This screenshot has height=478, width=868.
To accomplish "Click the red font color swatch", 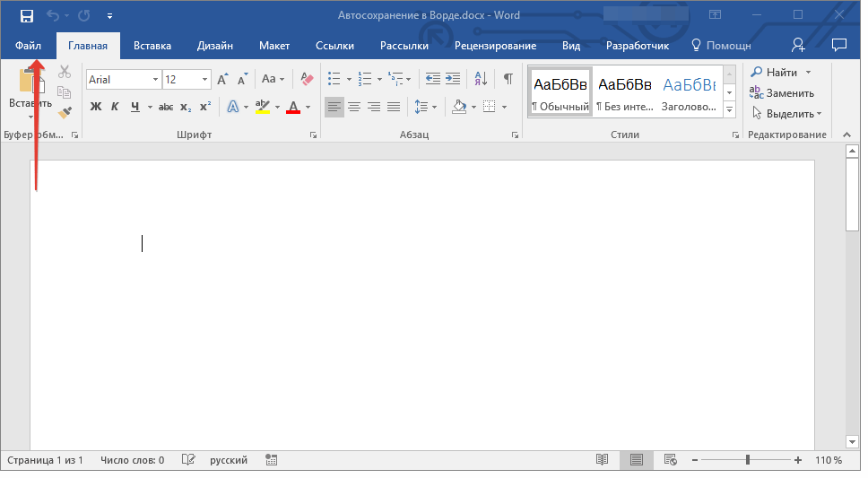I will pyautogui.click(x=292, y=107).
